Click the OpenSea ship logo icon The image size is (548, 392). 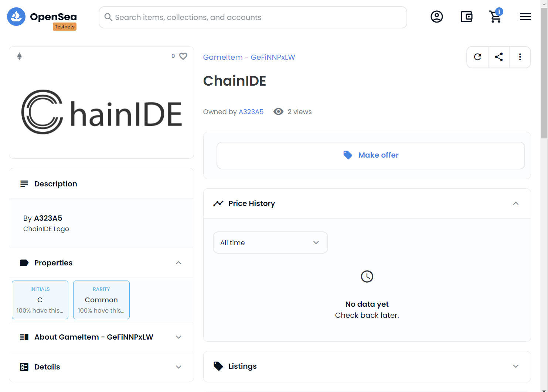16,17
